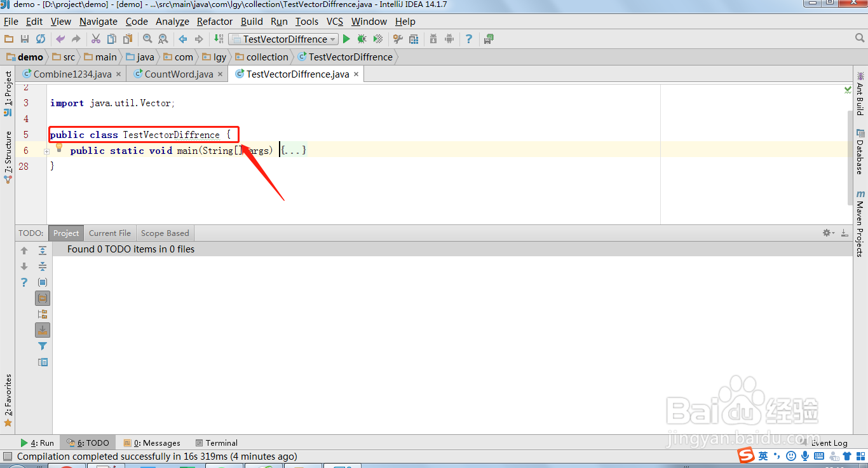Click the blue Help question mark in toolbar
Viewport: 868px width, 468px height.
[469, 39]
